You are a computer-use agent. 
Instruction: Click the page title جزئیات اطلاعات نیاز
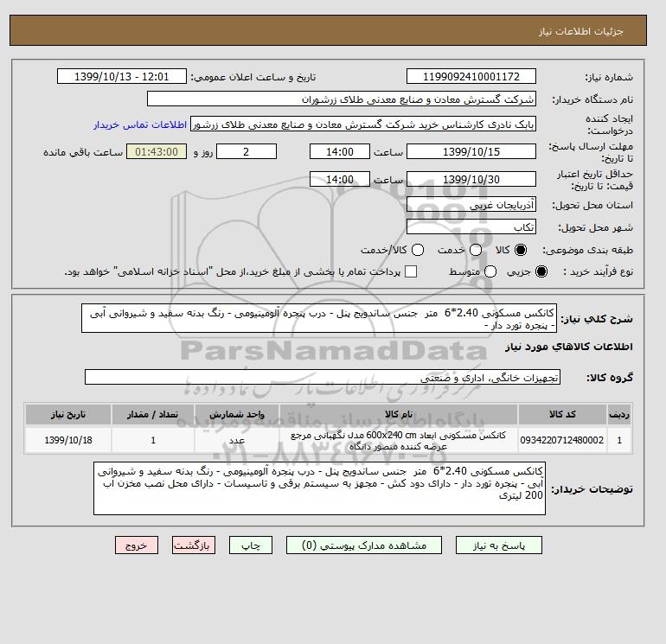coord(580,32)
